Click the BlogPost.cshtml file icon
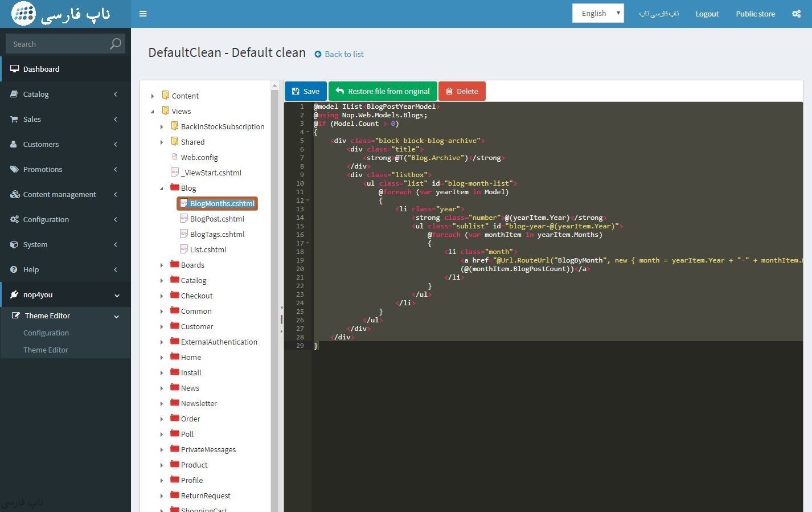This screenshot has width=812, height=512. 184,219
